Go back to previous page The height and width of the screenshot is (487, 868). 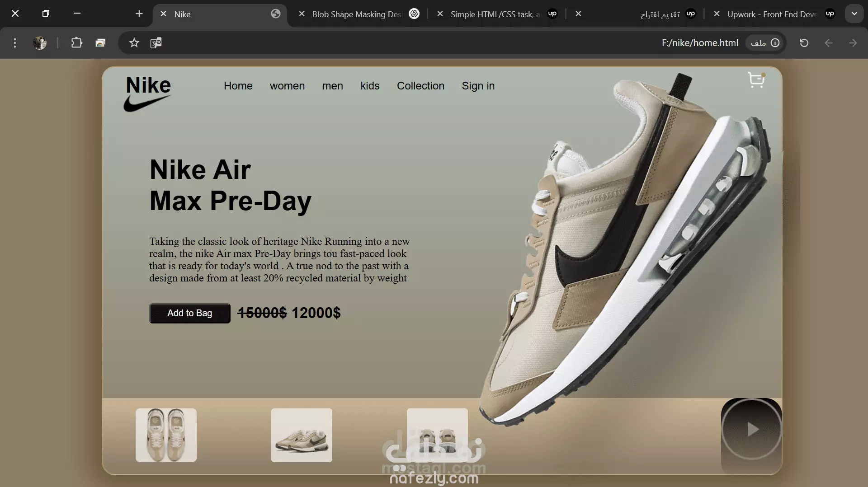point(828,43)
